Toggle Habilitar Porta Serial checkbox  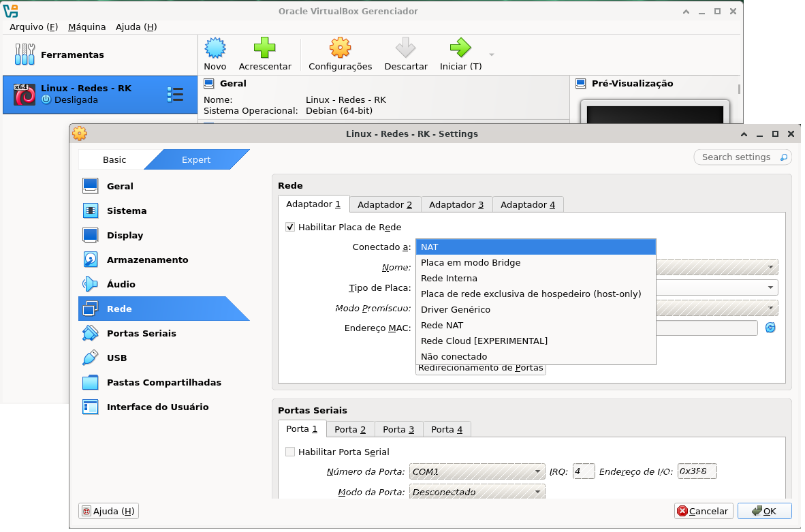(290, 452)
